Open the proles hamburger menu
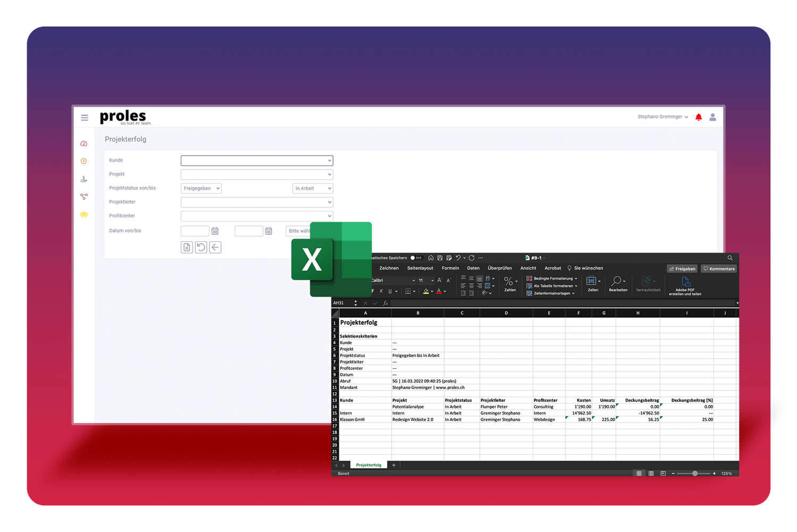 pos(84,117)
